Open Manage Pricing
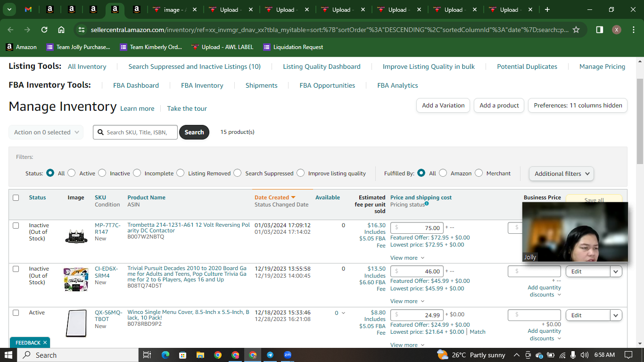This screenshot has height=362, width=644. click(x=603, y=67)
